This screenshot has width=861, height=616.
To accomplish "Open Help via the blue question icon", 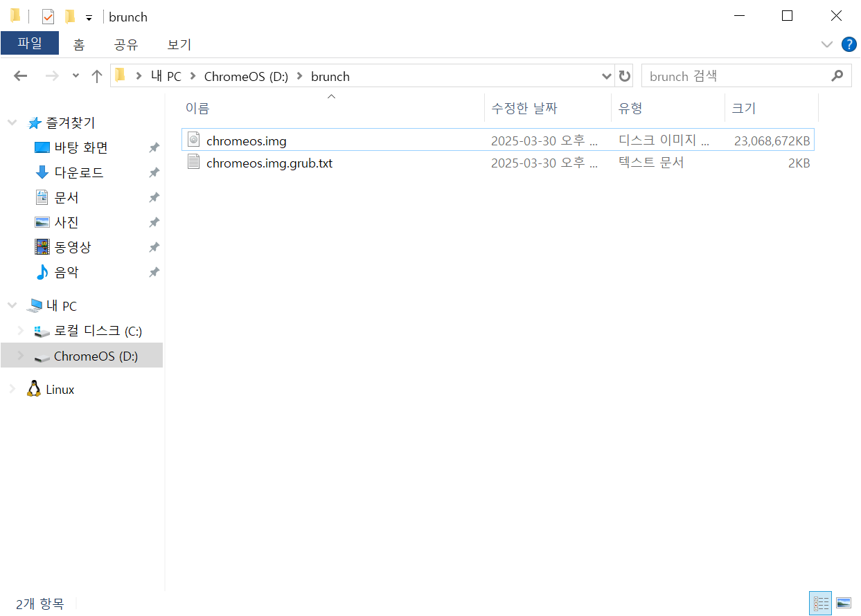I will [x=849, y=44].
